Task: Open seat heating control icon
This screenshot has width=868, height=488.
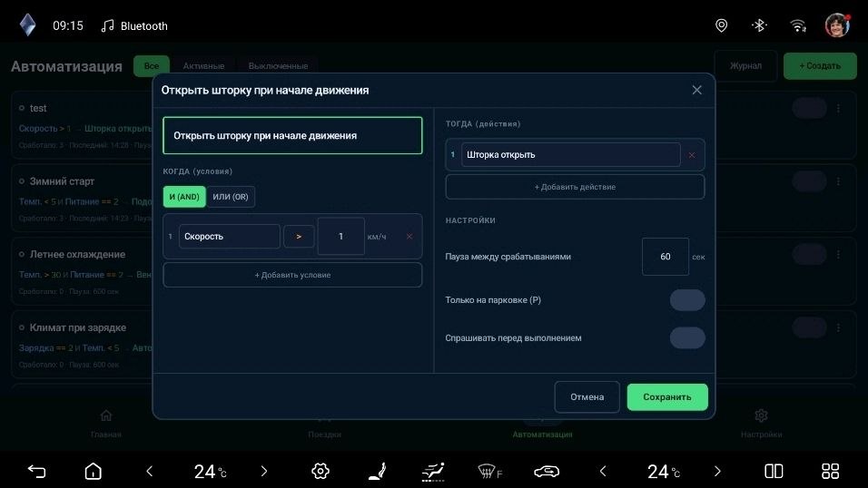Action: 378,471
